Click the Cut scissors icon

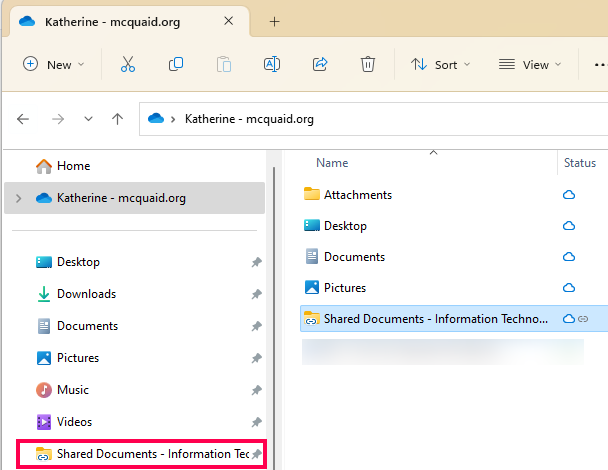[128, 64]
